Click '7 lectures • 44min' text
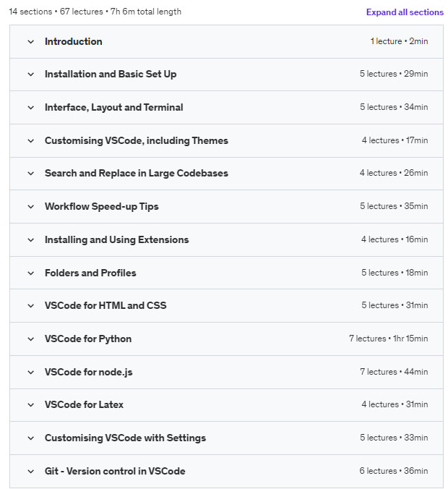 pyautogui.click(x=394, y=372)
